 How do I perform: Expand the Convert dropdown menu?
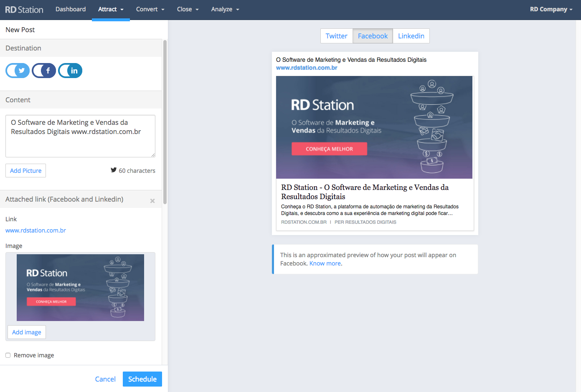150,9
